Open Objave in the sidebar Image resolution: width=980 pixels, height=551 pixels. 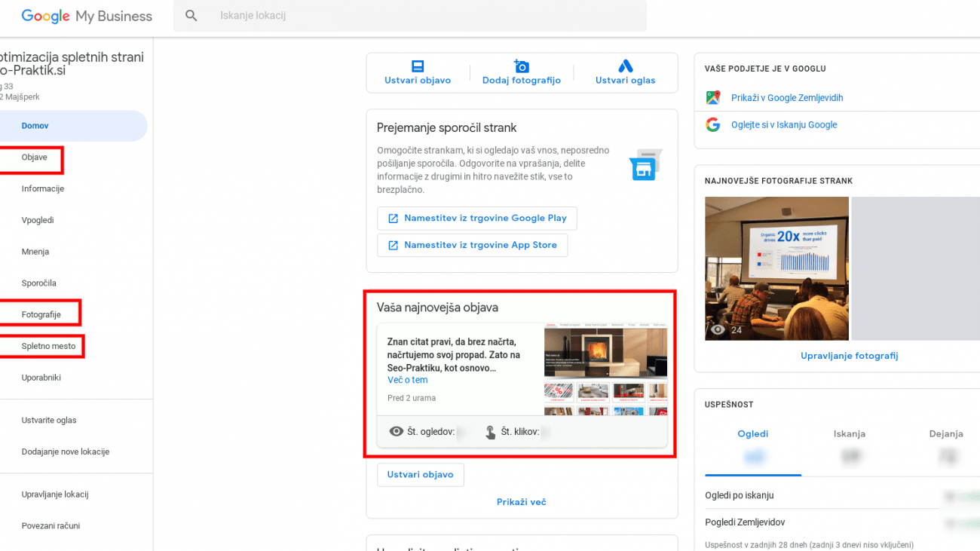click(35, 158)
